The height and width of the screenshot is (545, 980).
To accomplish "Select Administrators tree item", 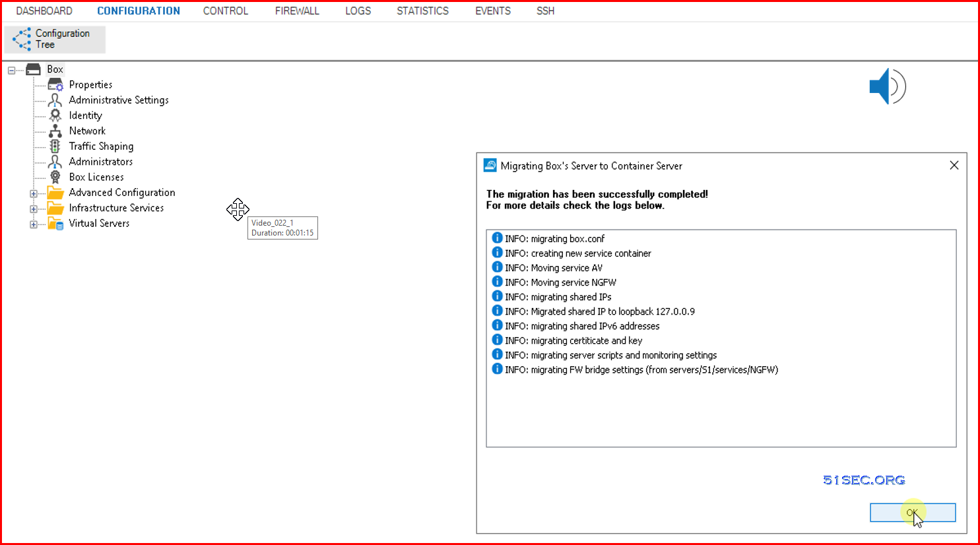I will [x=100, y=162].
